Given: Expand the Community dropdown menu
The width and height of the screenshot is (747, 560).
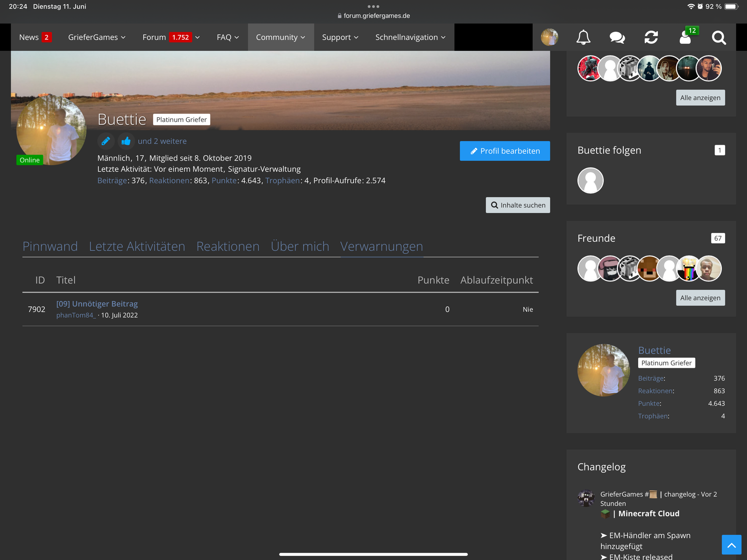Looking at the screenshot, I should click(281, 37).
